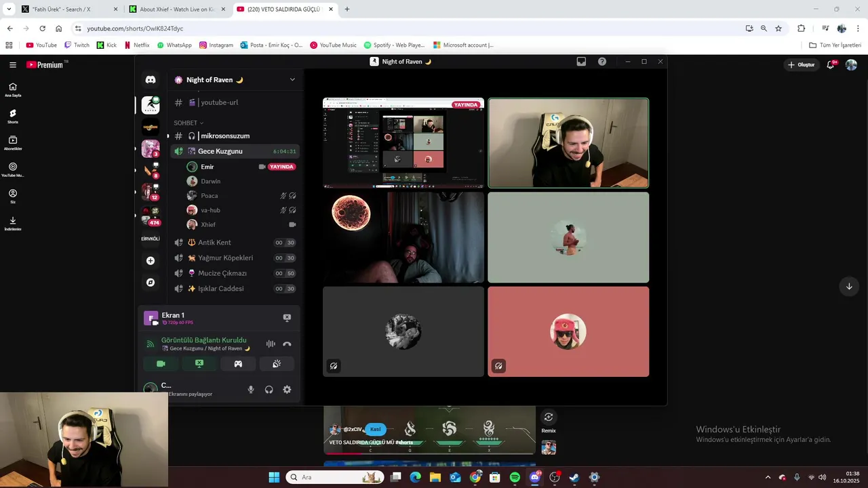Toggle Discord screen share button
868x488 pixels.
(199, 364)
